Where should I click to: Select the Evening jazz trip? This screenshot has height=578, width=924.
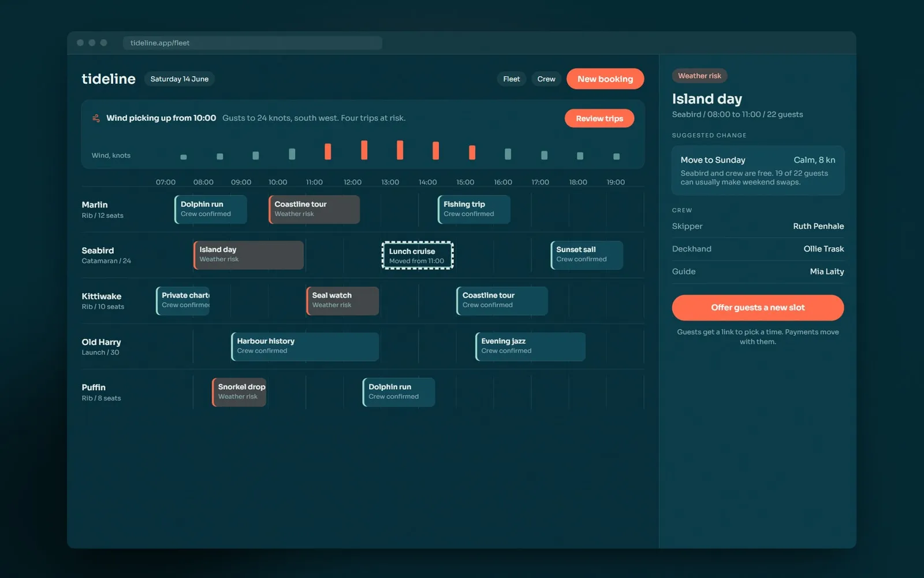(530, 346)
